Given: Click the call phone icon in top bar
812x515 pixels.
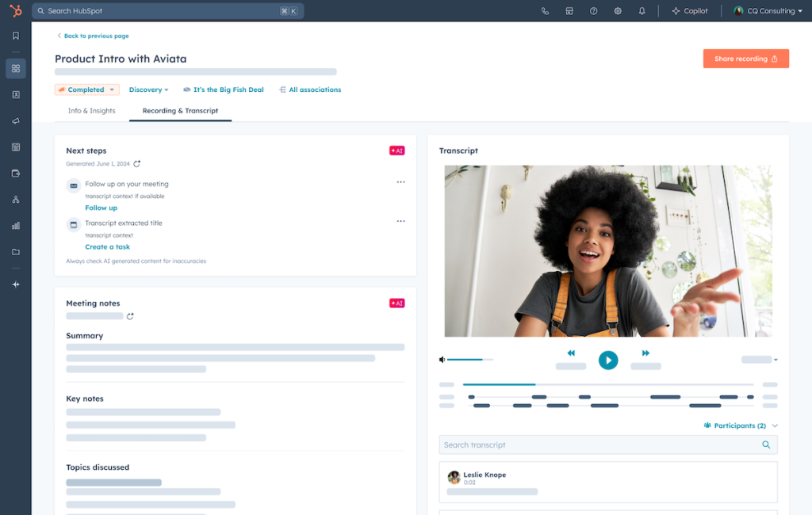Looking at the screenshot, I should [x=545, y=11].
